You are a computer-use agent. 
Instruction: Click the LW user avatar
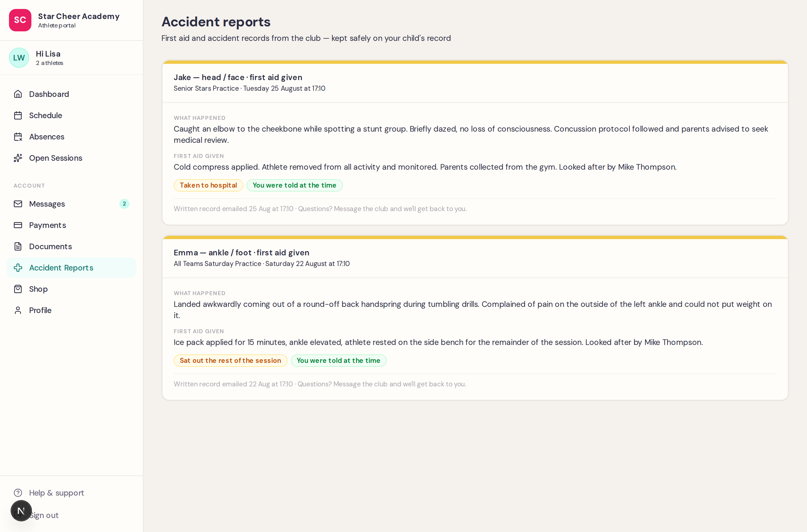[x=19, y=58]
